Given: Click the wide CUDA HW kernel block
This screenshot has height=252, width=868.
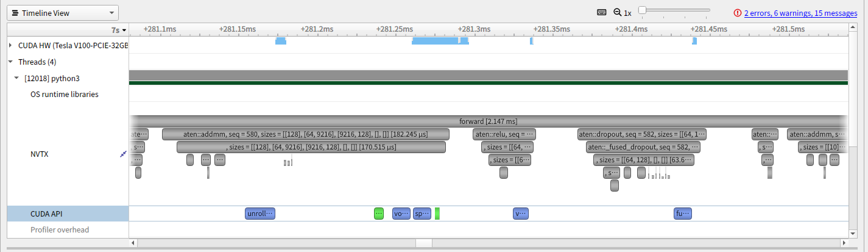Looking at the screenshot, I should [x=436, y=41].
